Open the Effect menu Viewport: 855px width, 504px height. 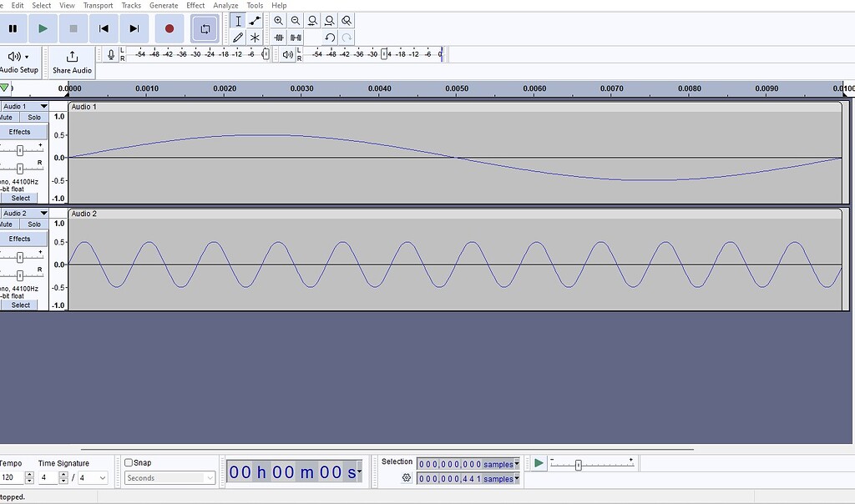[x=195, y=5]
